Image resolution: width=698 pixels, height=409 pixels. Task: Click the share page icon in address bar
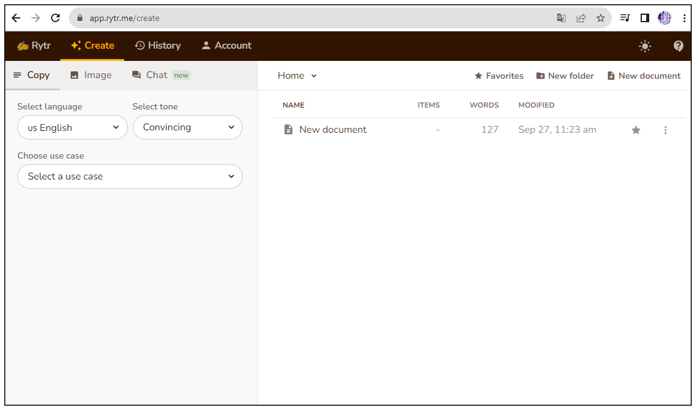[x=581, y=18]
